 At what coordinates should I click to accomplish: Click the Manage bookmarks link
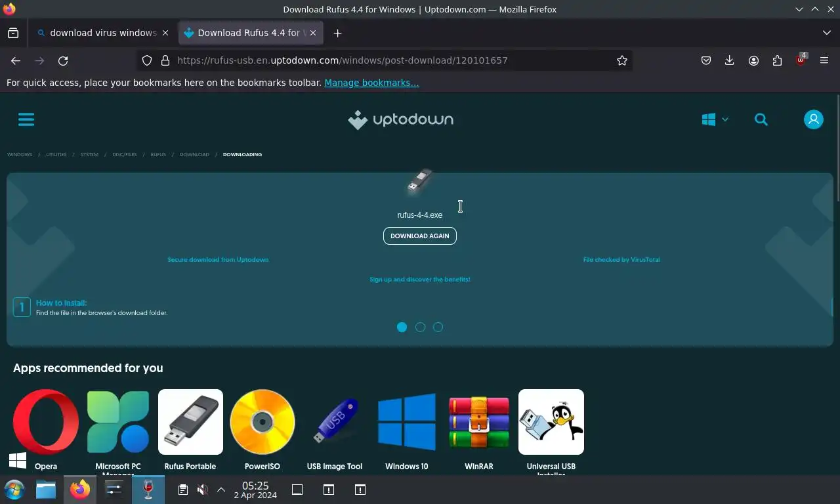tap(371, 83)
